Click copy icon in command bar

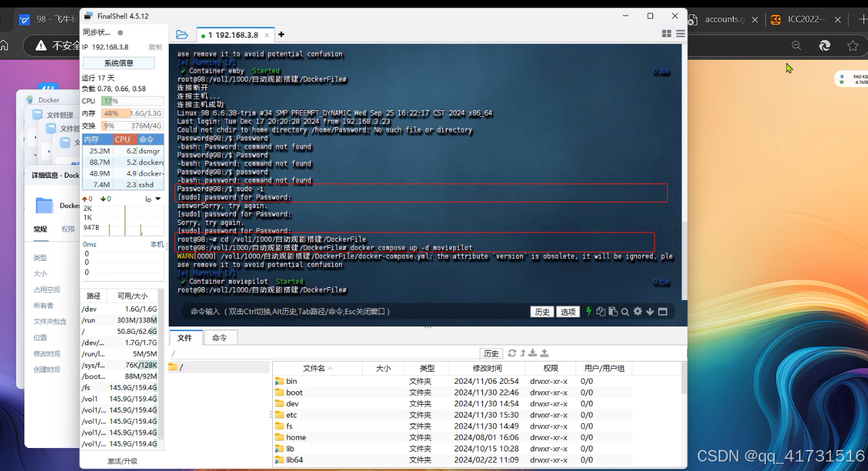point(601,312)
